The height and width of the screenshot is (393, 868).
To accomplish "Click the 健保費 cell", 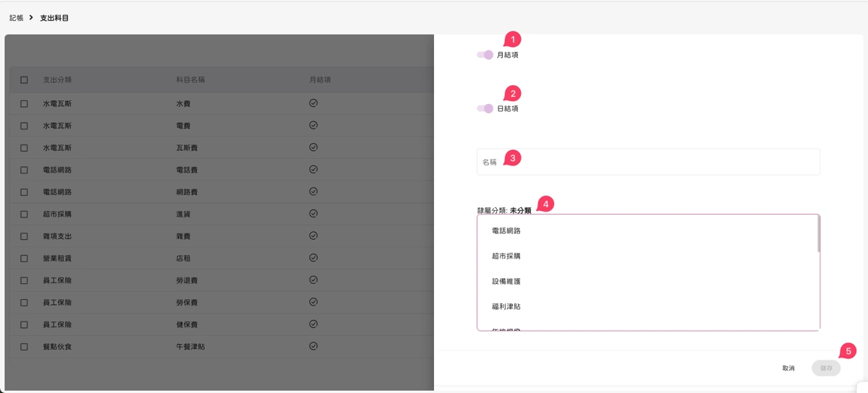I will pyautogui.click(x=187, y=325).
